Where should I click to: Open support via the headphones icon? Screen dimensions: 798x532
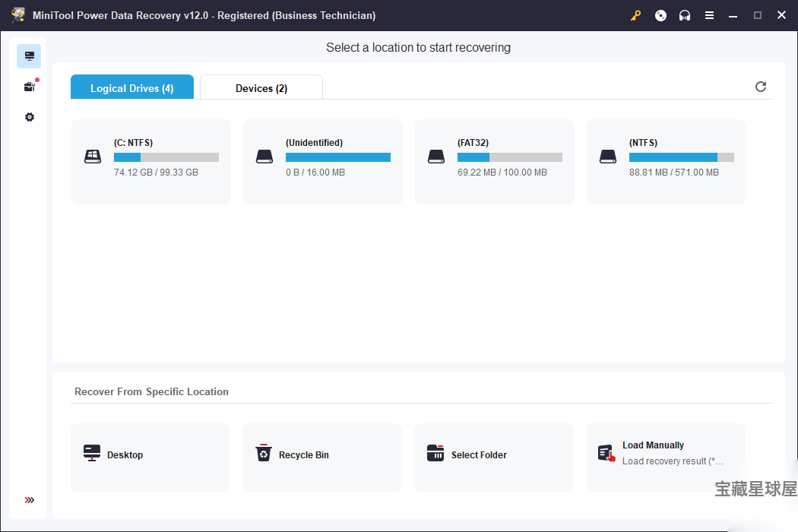(x=685, y=16)
